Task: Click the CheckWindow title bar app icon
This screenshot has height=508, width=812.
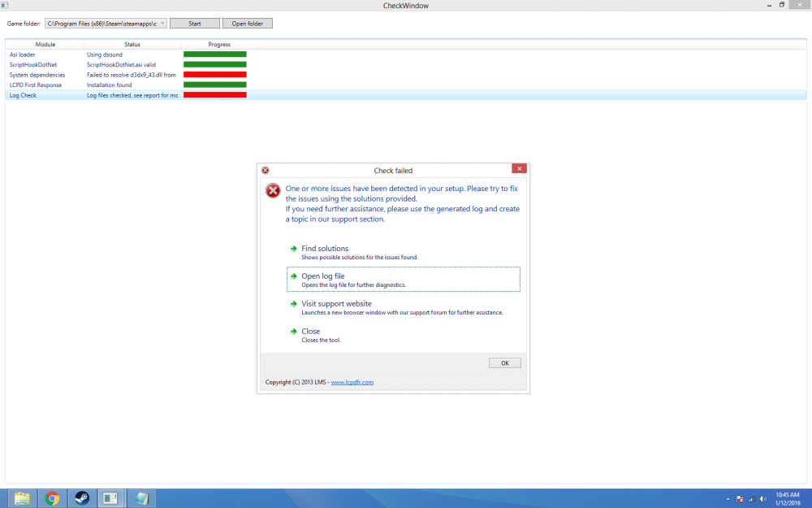Action: 5,5
